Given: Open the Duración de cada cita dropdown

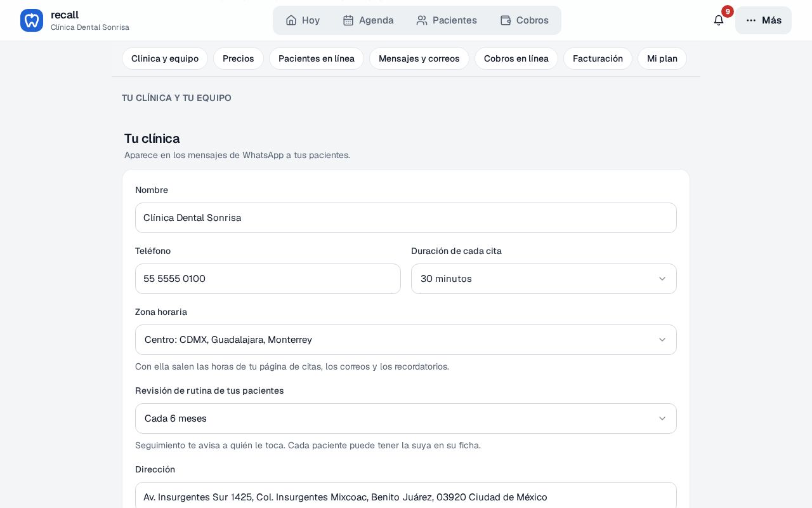Looking at the screenshot, I should point(544,279).
